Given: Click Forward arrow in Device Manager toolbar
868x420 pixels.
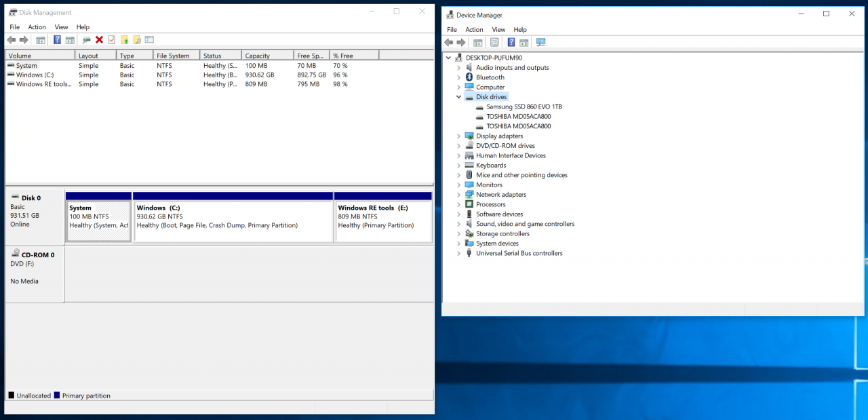Looking at the screenshot, I should (x=461, y=42).
